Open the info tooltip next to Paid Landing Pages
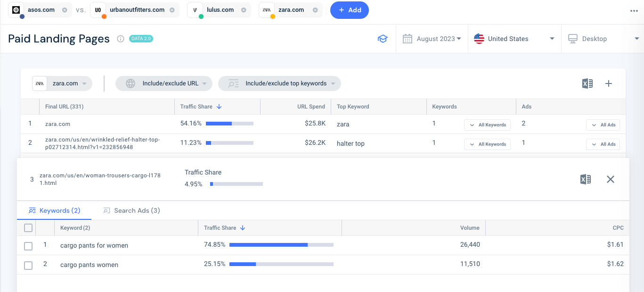 [122, 39]
